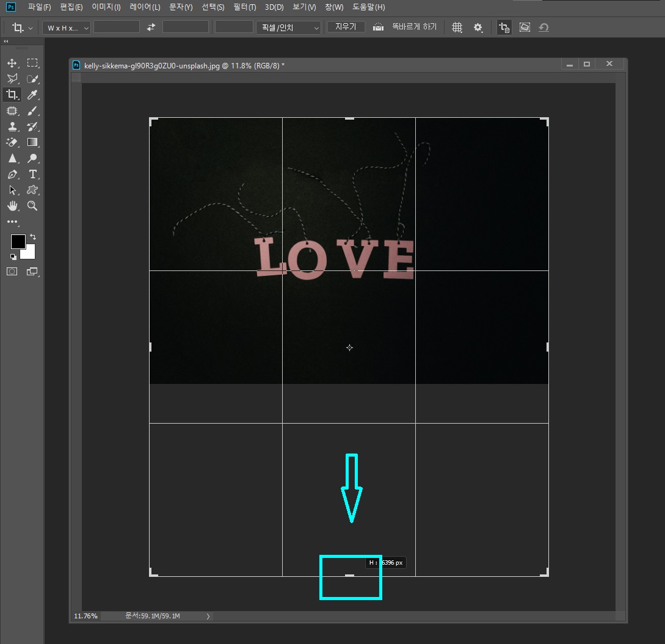Click the 똑바르게 하기 straighten label
This screenshot has width=665, height=644.
(415, 27)
